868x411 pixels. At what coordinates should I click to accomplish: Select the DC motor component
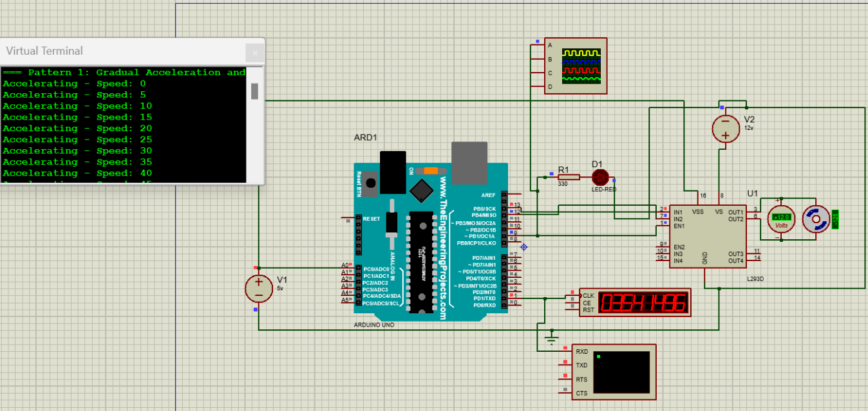817,220
